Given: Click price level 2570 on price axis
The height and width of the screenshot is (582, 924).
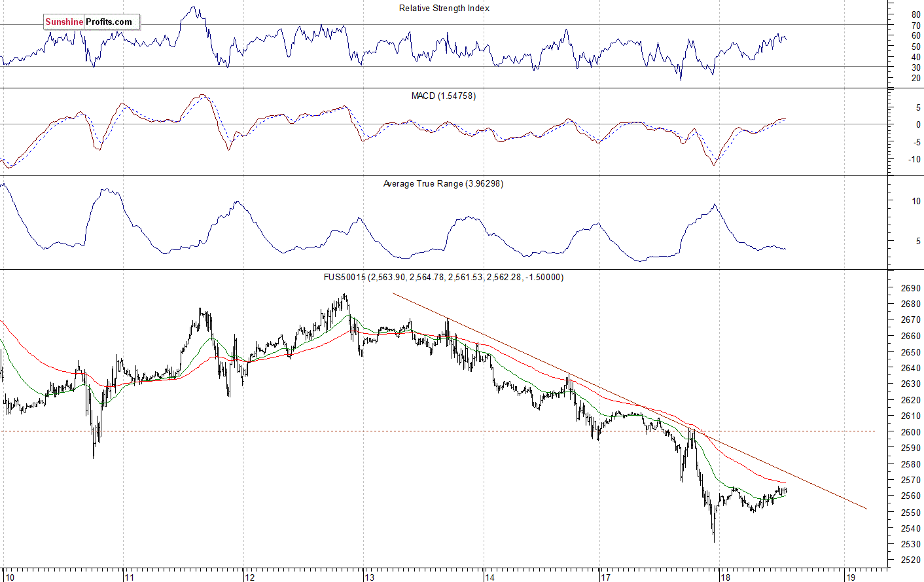Looking at the screenshot, I should (910, 481).
